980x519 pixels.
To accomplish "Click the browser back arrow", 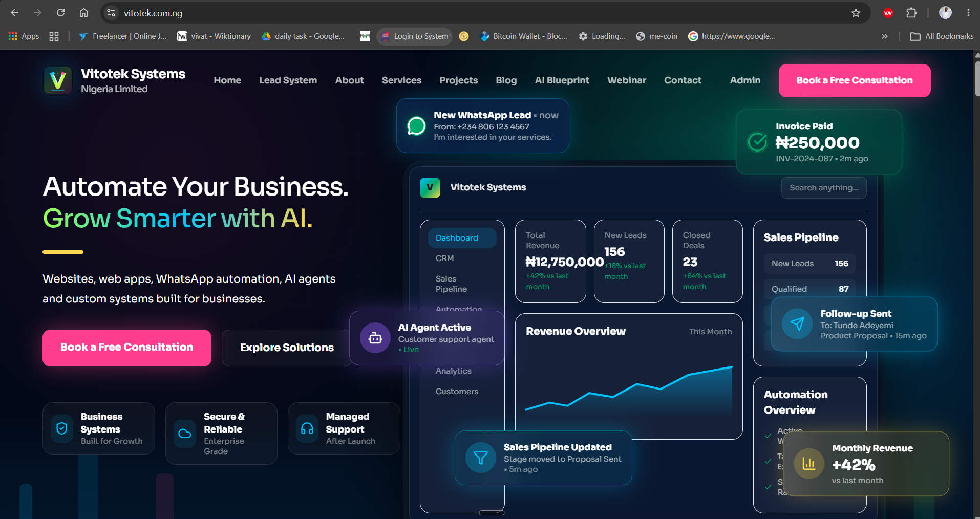I will (x=15, y=13).
